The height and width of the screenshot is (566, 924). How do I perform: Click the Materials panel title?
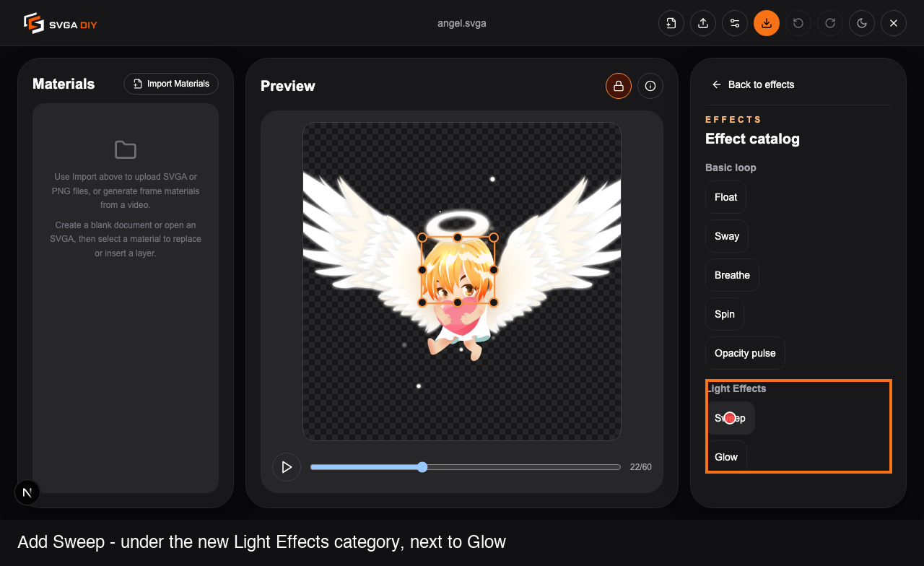coord(64,84)
